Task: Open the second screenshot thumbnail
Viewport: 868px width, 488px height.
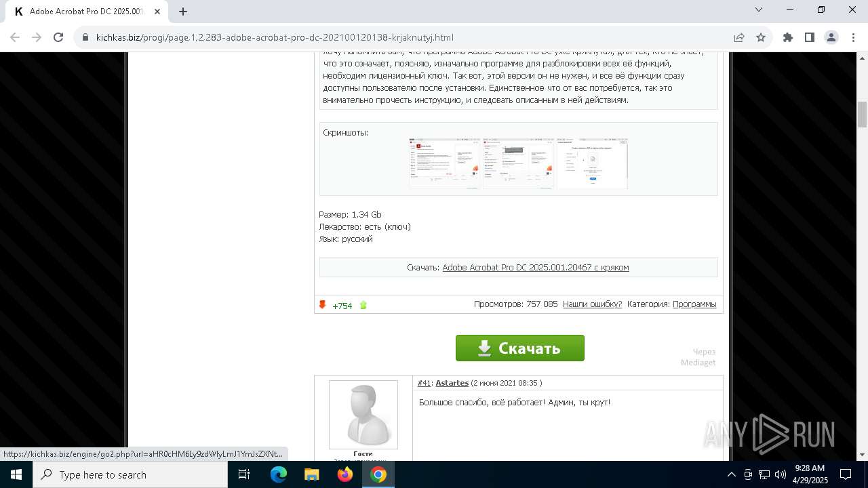Action: [x=518, y=163]
